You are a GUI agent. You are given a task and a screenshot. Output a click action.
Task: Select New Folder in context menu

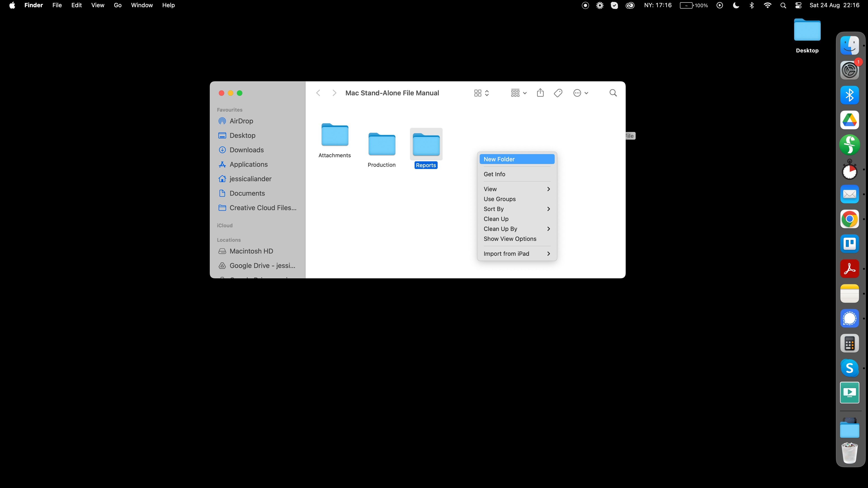(x=499, y=159)
